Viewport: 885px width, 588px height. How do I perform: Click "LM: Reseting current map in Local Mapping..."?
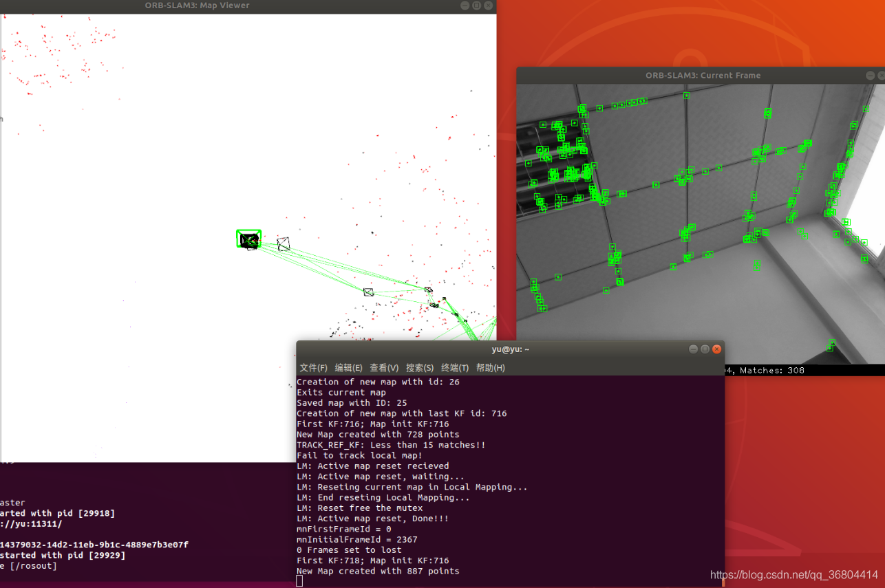(412, 487)
